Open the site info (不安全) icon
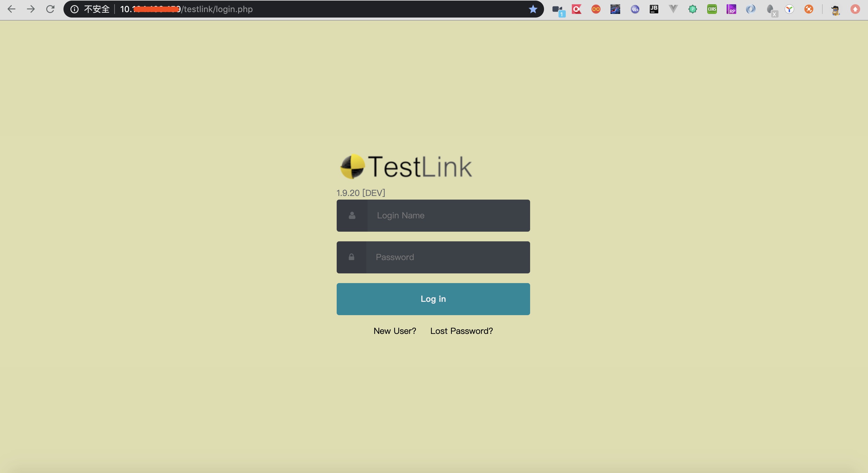This screenshot has width=868, height=473. tap(74, 9)
